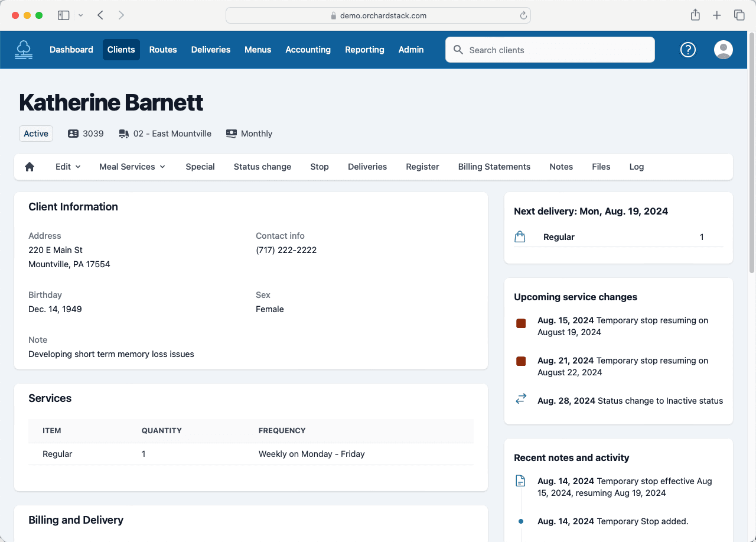Screen dimensions: 756x542
Task: Open the client Log link
Action: click(x=636, y=167)
